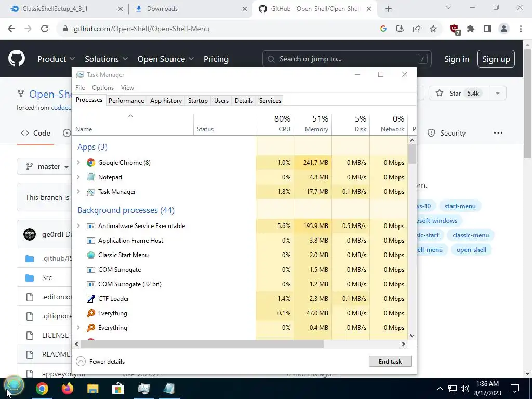Click the Chrome profile avatar icon
Screen dimensions: 532x399
pos(504,29)
